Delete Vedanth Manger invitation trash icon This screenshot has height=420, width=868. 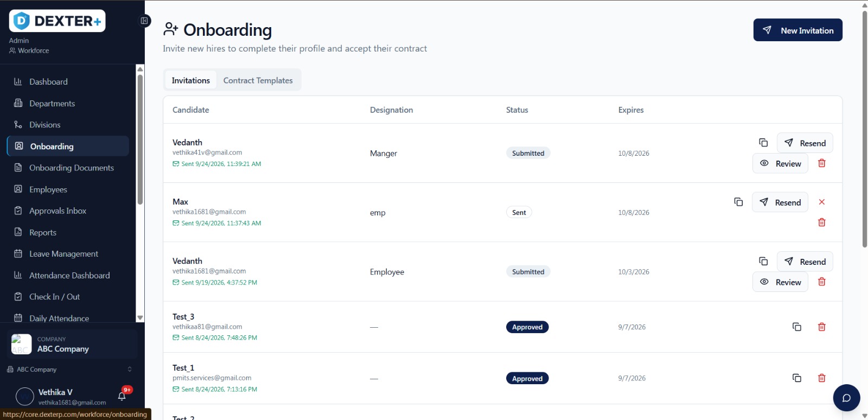[822, 163]
